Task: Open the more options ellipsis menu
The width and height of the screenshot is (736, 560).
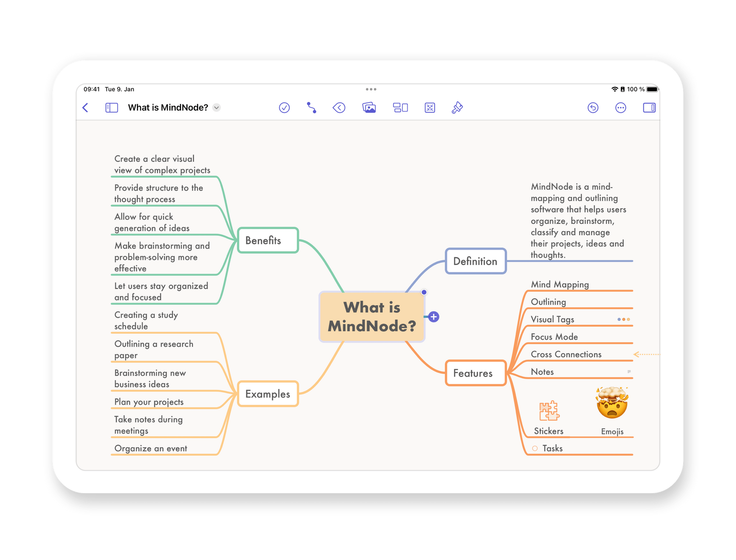Action: (x=621, y=108)
